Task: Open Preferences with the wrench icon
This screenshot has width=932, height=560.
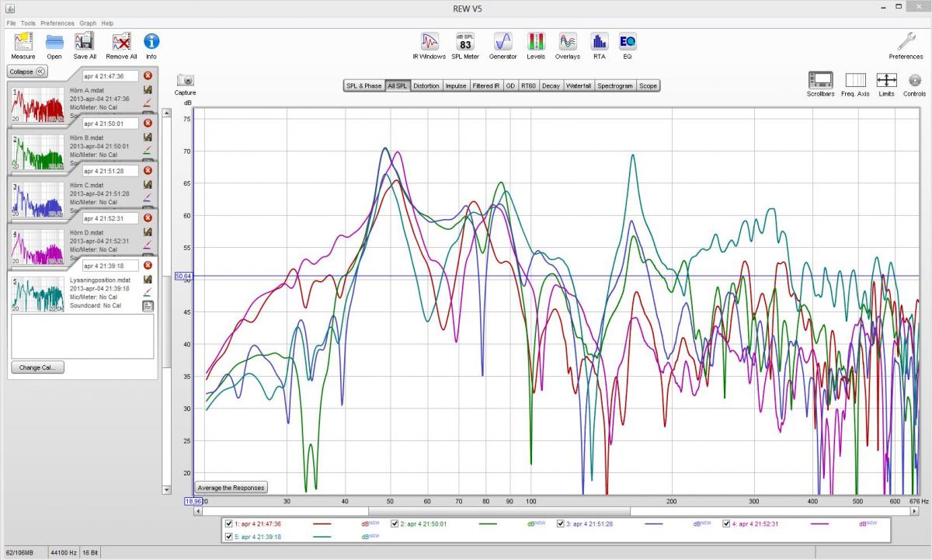Action: pyautogui.click(x=906, y=41)
